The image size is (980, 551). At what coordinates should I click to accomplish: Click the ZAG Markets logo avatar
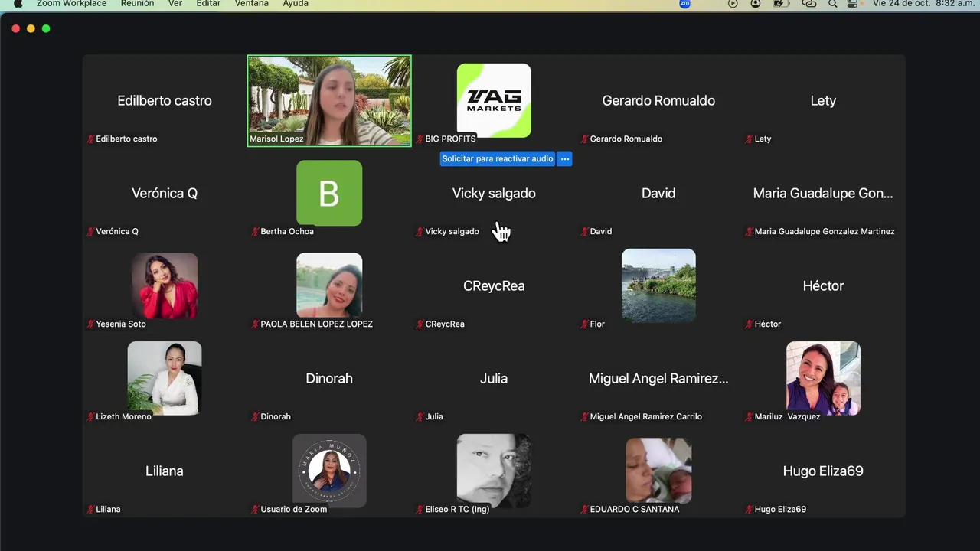(x=494, y=100)
